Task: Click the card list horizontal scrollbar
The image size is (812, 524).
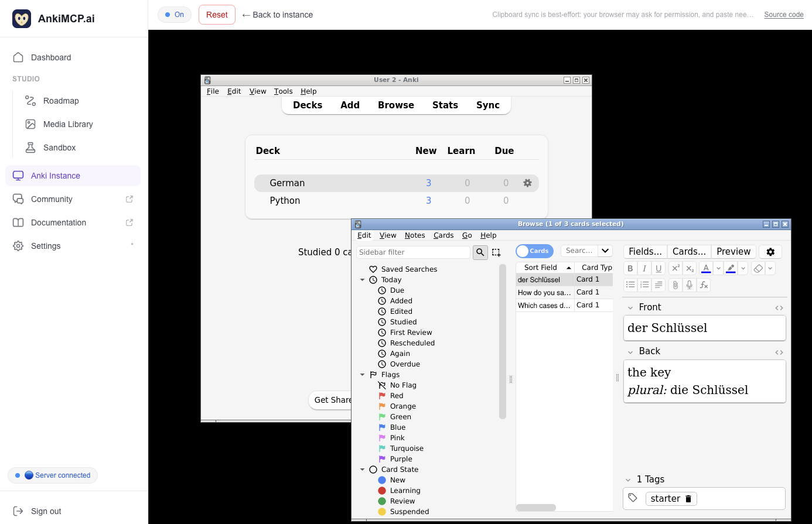Action: [536, 508]
